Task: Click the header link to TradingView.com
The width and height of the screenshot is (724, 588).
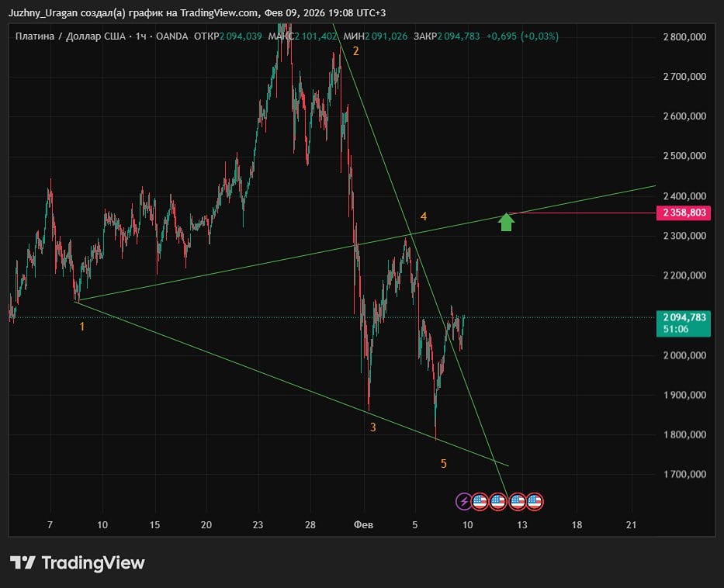Action: tap(220, 13)
